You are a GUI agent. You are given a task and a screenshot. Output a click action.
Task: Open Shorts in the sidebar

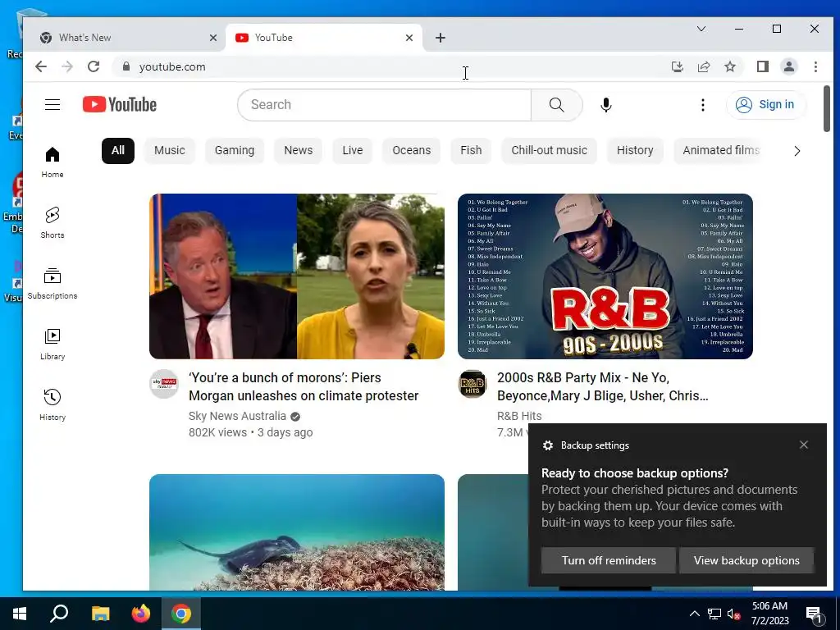coord(52,223)
